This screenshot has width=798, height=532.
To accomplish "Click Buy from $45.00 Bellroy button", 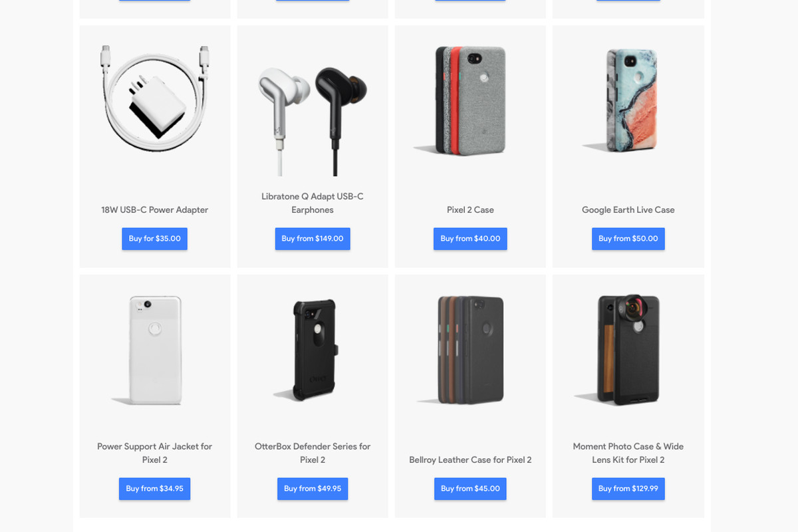I will [470, 489].
